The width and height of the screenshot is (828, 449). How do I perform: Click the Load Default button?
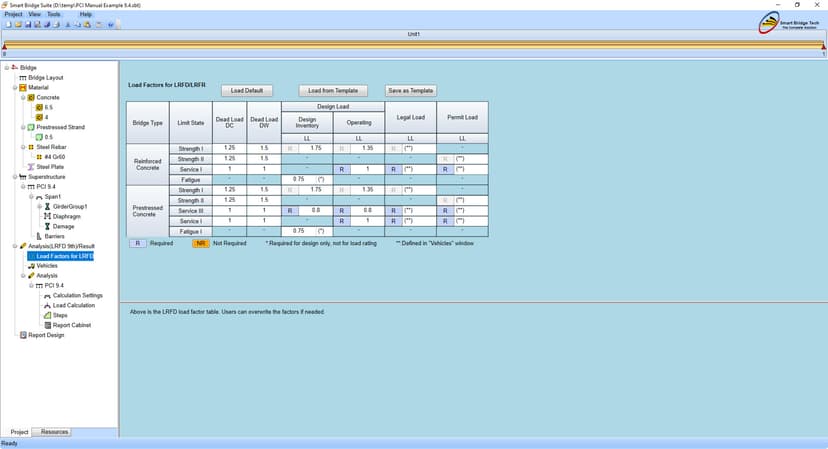coord(247,91)
